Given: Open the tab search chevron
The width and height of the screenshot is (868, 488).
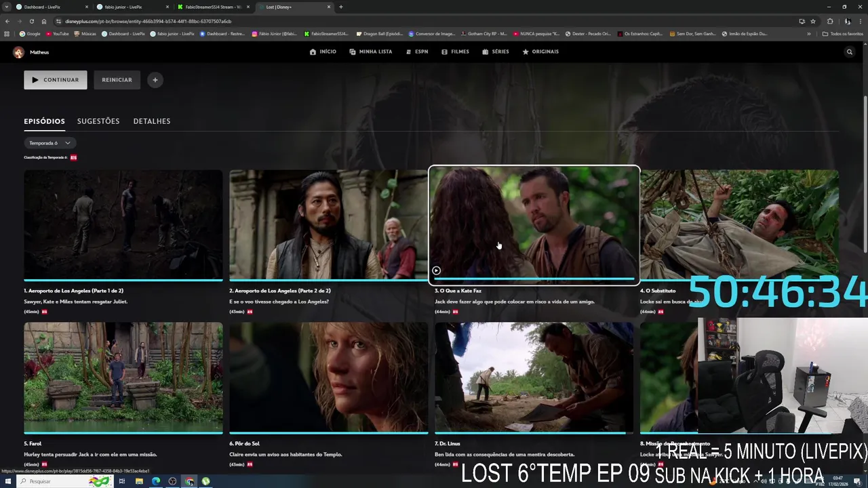Looking at the screenshot, I should point(6,7).
